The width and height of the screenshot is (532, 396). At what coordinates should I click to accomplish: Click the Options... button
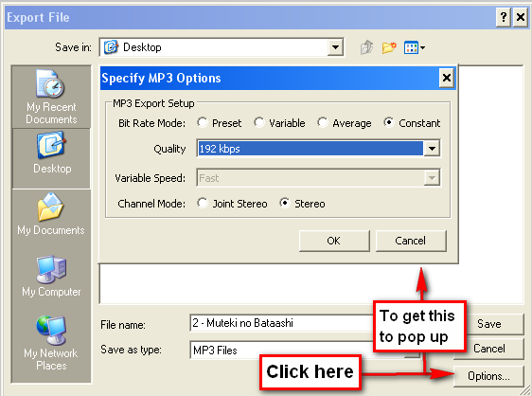[488, 376]
